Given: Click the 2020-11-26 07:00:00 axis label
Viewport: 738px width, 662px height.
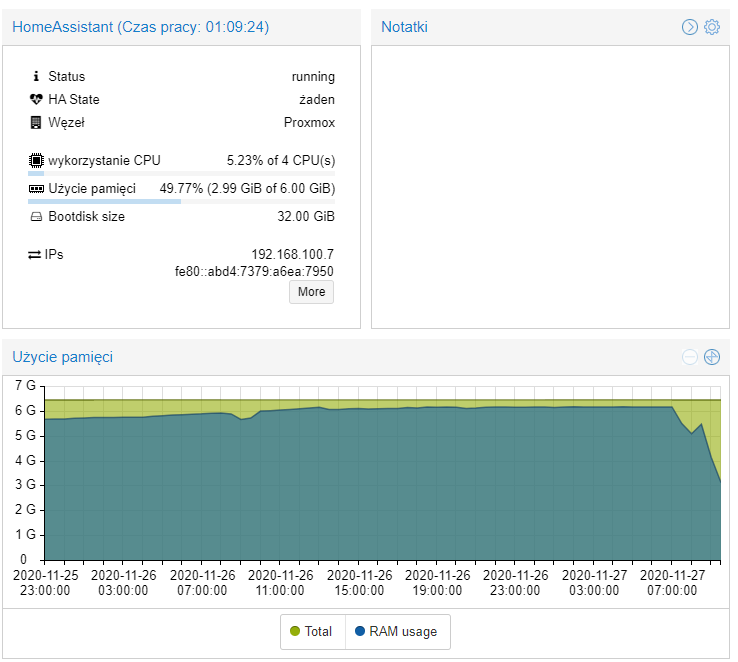Looking at the screenshot, I should point(202,583).
